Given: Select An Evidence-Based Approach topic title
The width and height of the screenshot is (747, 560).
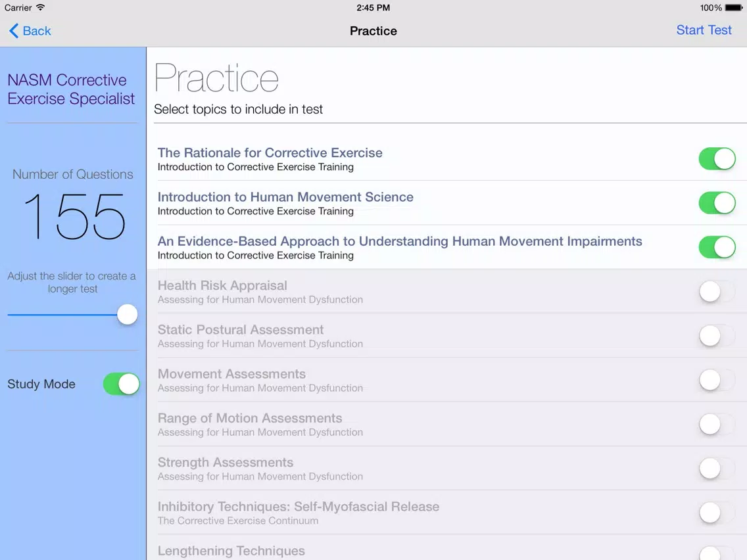Looking at the screenshot, I should 400,241.
